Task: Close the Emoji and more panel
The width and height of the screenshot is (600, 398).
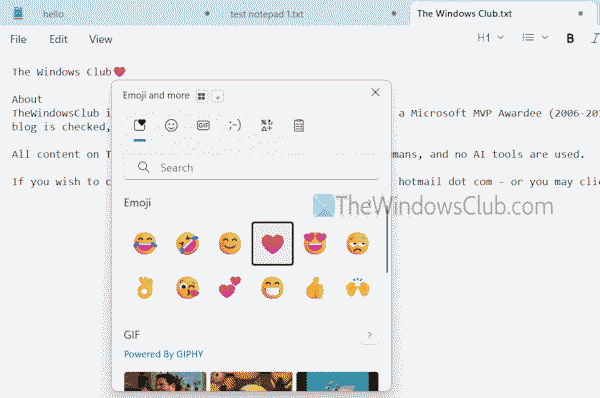Action: coord(375,92)
